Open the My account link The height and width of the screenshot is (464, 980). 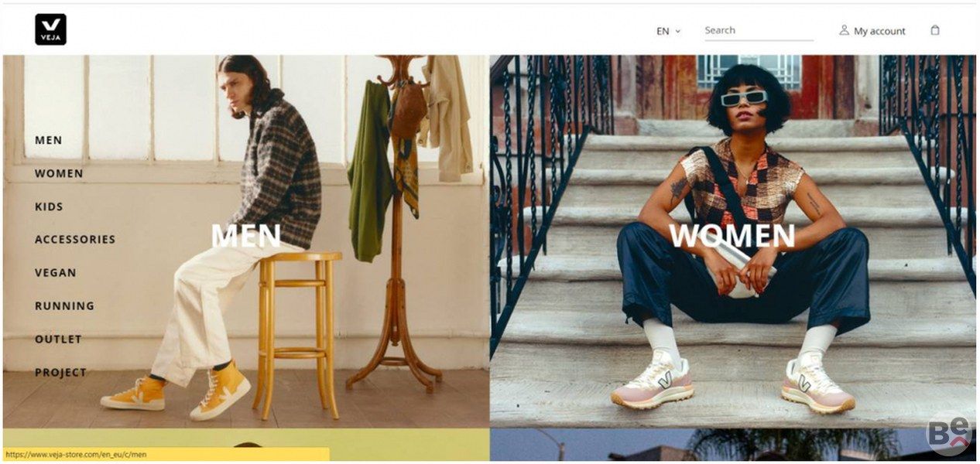pos(872,31)
